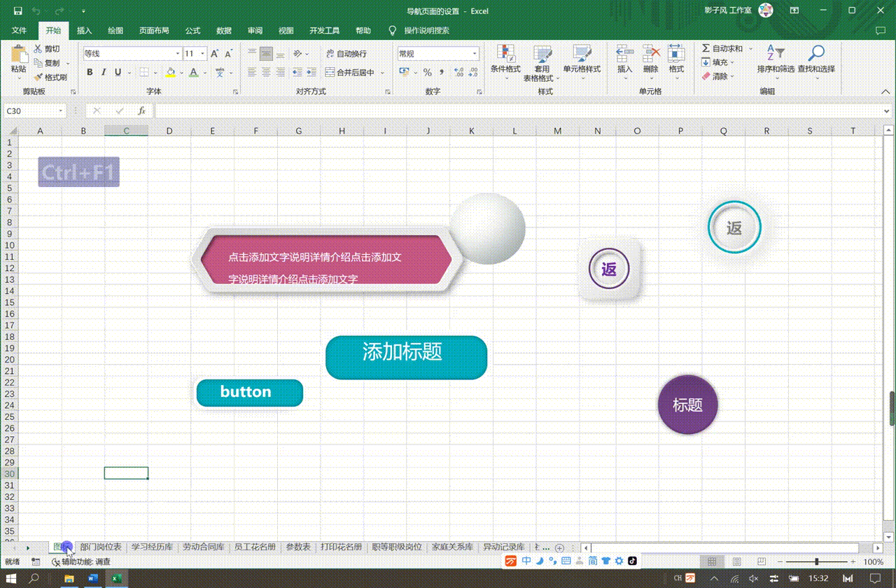Toggle Italic formatting
The width and height of the screenshot is (896, 588).
(x=104, y=72)
